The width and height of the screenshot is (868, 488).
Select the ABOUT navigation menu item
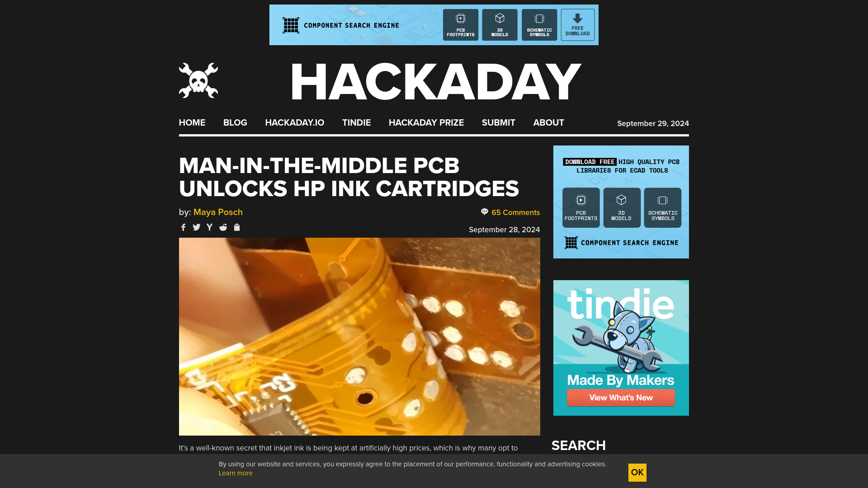pos(548,123)
